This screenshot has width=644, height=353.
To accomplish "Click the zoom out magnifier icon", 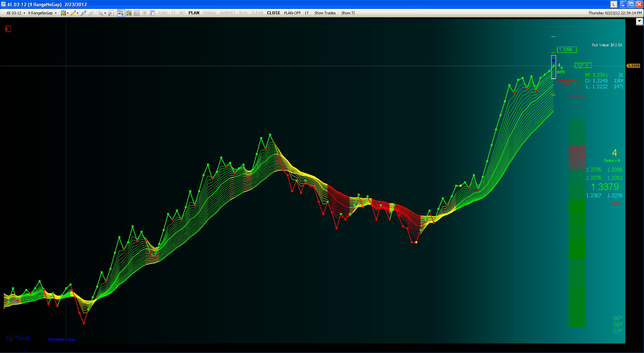I will click(x=91, y=13).
